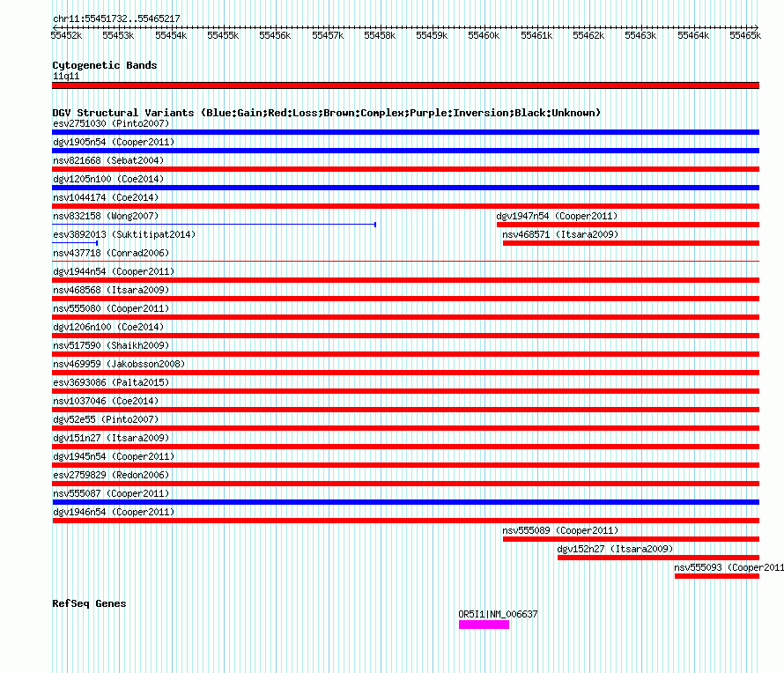Open the nsv555093 variant label
784x673 pixels.
click(729, 567)
